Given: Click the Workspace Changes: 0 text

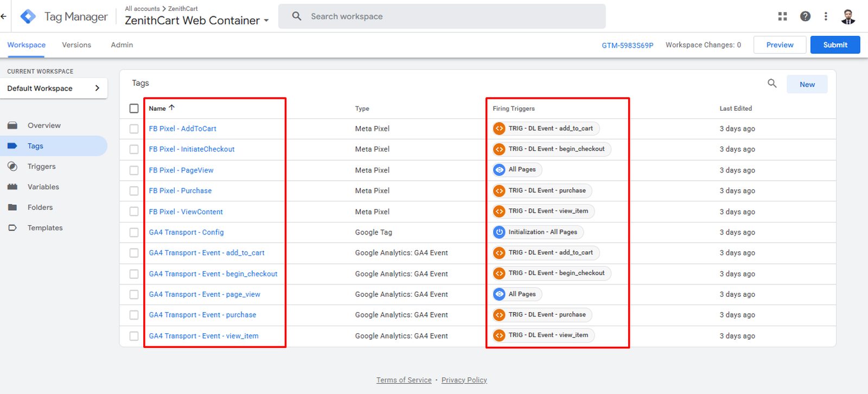Looking at the screenshot, I should pyautogui.click(x=703, y=45).
